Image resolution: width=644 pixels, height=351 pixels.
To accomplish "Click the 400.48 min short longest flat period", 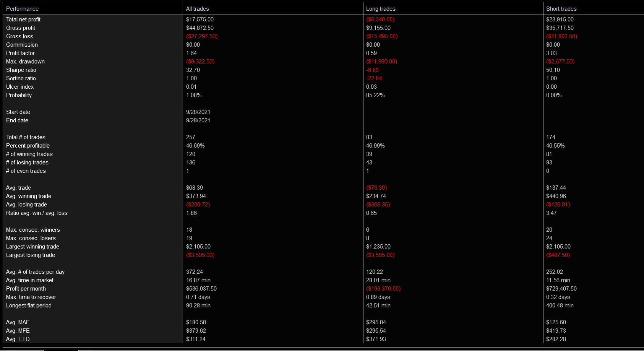I will (560, 305).
